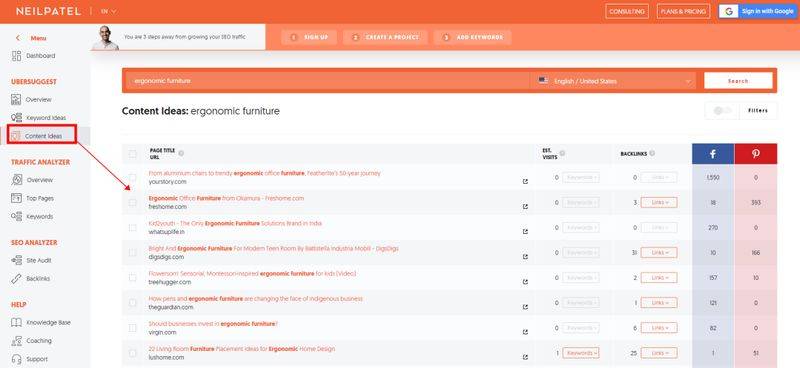Expand Links dropdown for lushome.com row
This screenshot has height=368, width=800.
659,353
